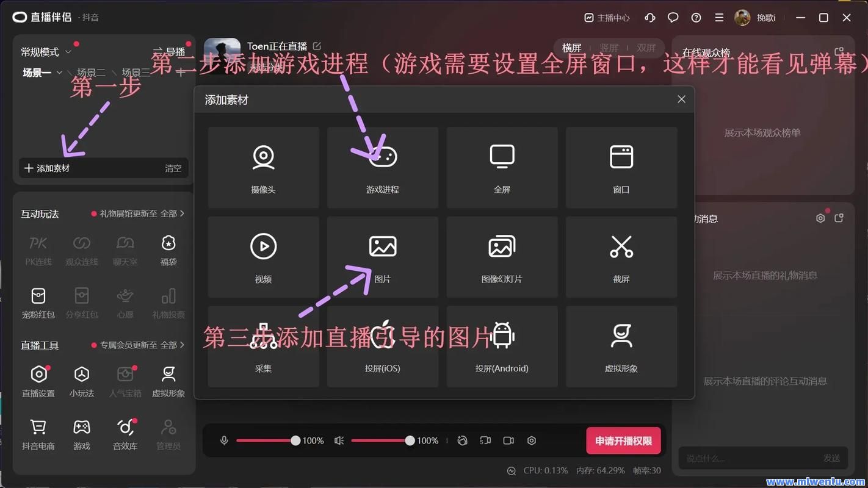The width and height of the screenshot is (868, 488).
Task: Open the 音效库 sound effects library
Action: (125, 434)
